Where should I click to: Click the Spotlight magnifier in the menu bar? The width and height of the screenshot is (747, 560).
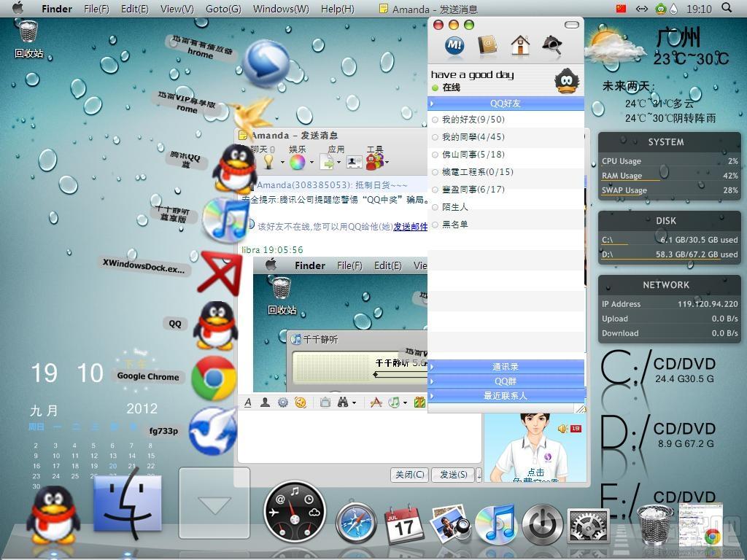(727, 8)
